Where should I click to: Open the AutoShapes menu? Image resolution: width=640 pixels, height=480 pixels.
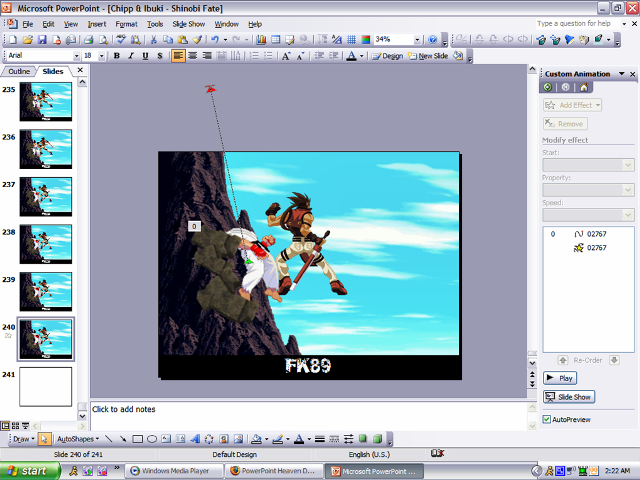(x=78, y=439)
